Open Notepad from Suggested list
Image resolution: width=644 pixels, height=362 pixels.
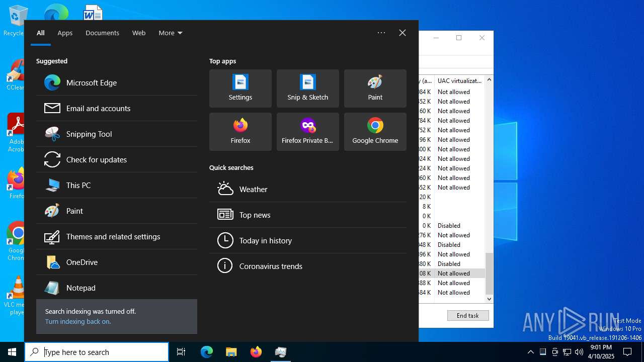117,288
